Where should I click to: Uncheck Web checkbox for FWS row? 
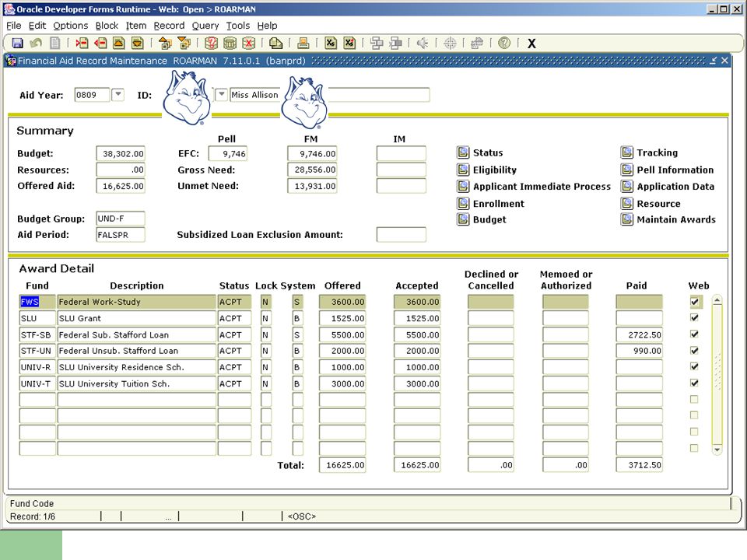(x=695, y=302)
